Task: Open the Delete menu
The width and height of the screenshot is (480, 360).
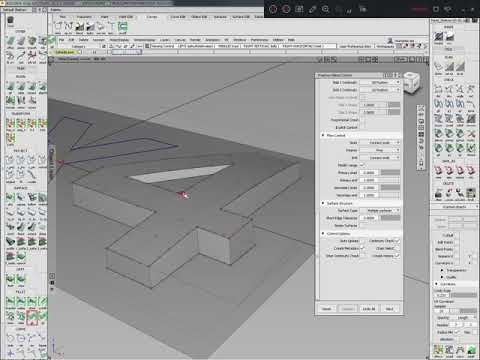Action: pyautogui.click(x=83, y=40)
